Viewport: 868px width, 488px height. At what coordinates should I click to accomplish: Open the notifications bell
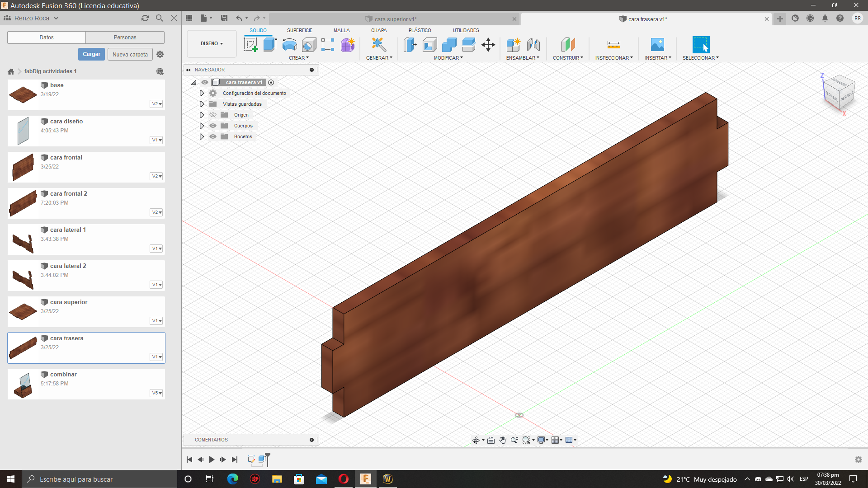[825, 19]
